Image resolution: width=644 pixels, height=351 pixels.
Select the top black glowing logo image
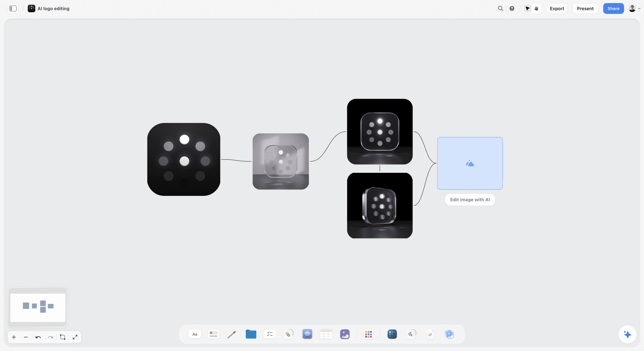point(380,131)
